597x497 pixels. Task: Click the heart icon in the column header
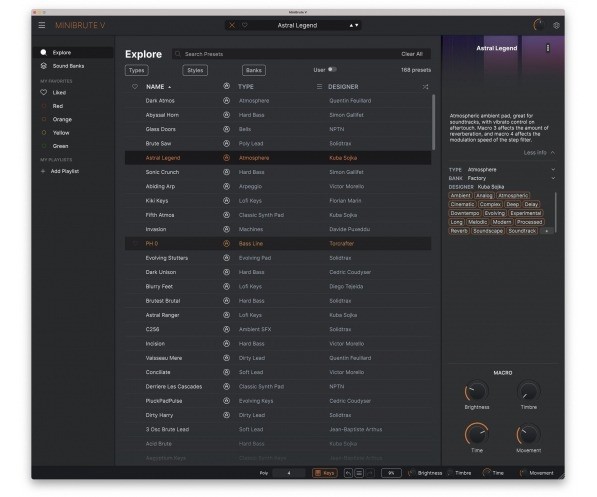pyautogui.click(x=134, y=87)
